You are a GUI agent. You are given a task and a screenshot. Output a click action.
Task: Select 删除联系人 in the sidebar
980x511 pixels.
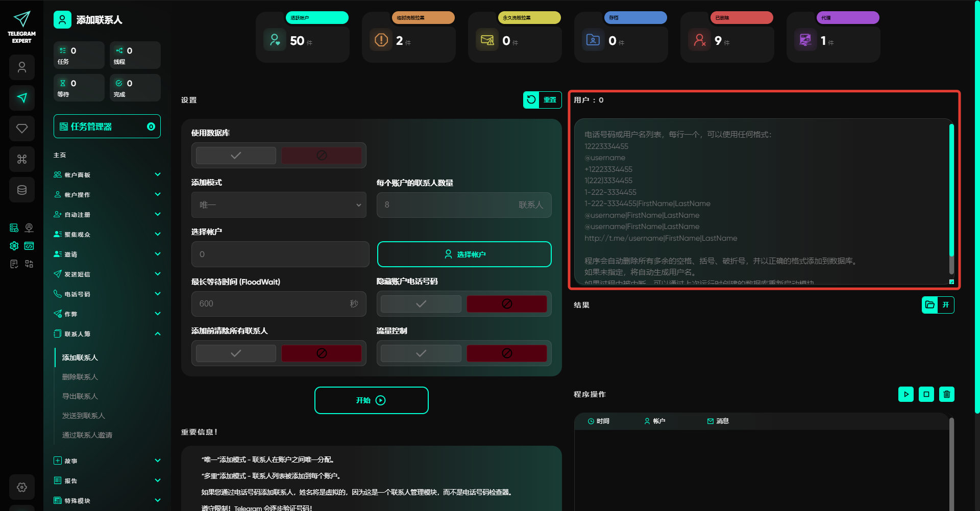coord(80,377)
